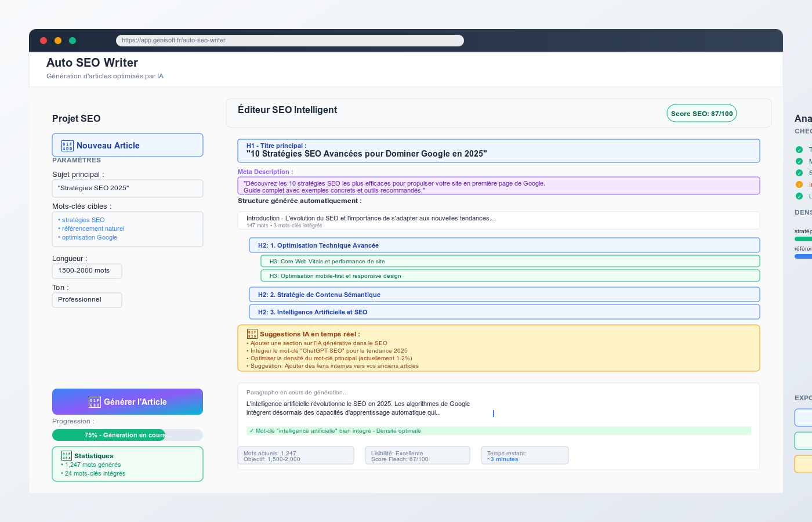Click the "1,247 mots générés" statistic

coord(91,465)
